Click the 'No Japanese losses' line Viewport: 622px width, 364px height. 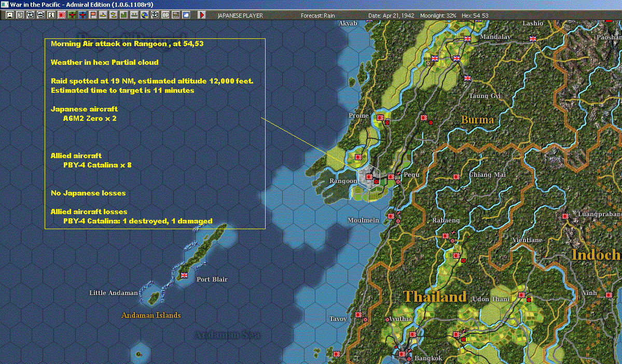pos(88,193)
